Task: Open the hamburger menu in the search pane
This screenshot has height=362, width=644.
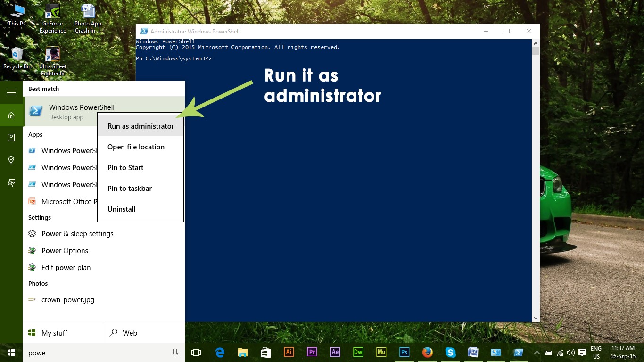Action: (11, 92)
